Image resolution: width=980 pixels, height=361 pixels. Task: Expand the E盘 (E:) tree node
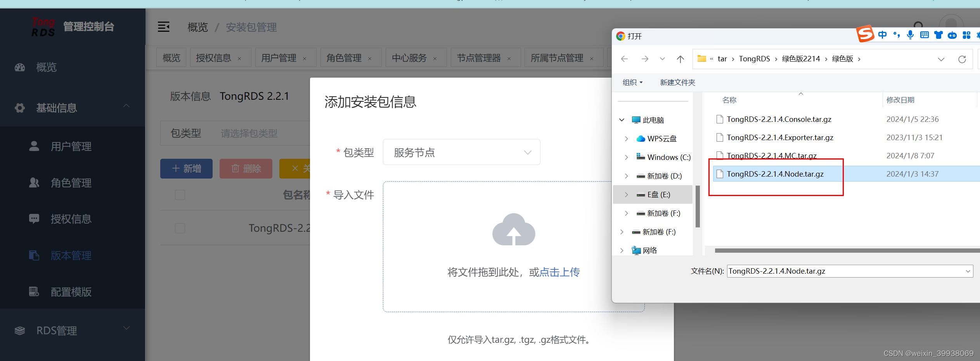coord(627,194)
